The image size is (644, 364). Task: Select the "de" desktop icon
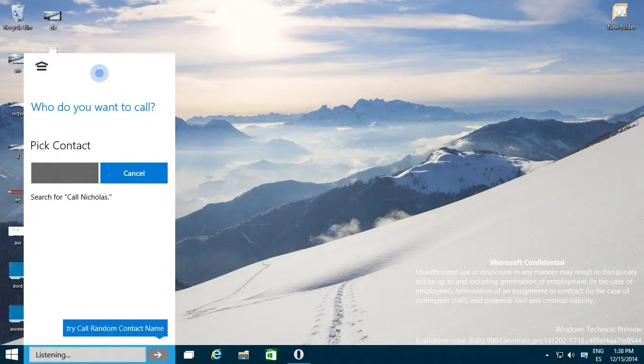(53, 20)
